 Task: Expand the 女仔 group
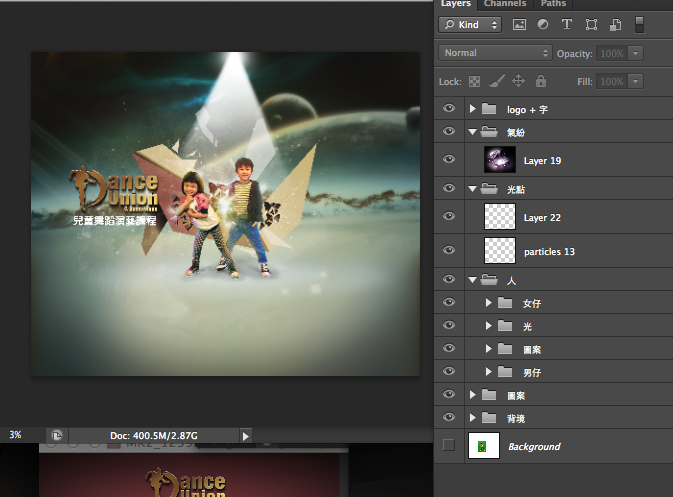tap(488, 303)
